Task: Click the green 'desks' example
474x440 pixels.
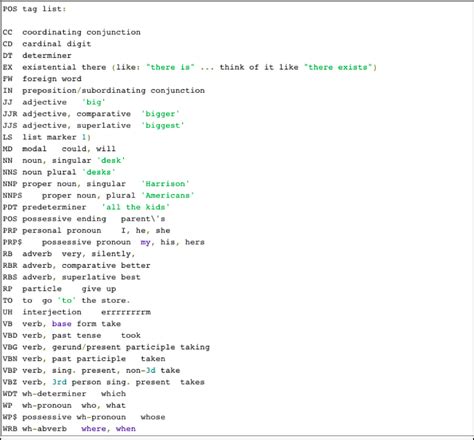Action: [99, 172]
